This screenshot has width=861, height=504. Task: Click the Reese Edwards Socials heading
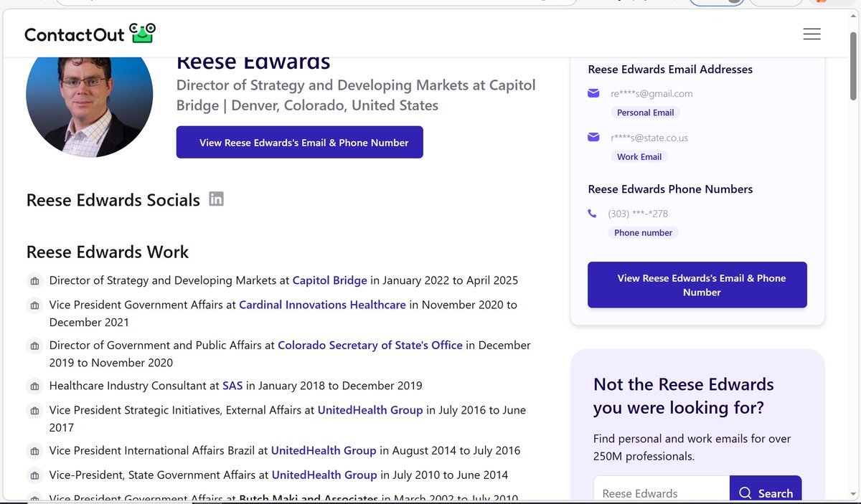pyautogui.click(x=113, y=200)
